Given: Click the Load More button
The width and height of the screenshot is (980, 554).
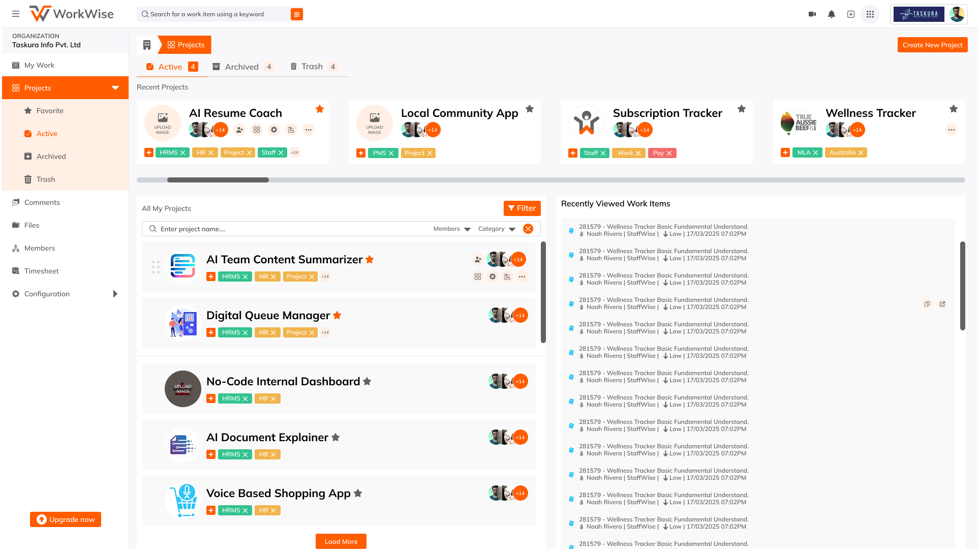Looking at the screenshot, I should coord(341,541).
